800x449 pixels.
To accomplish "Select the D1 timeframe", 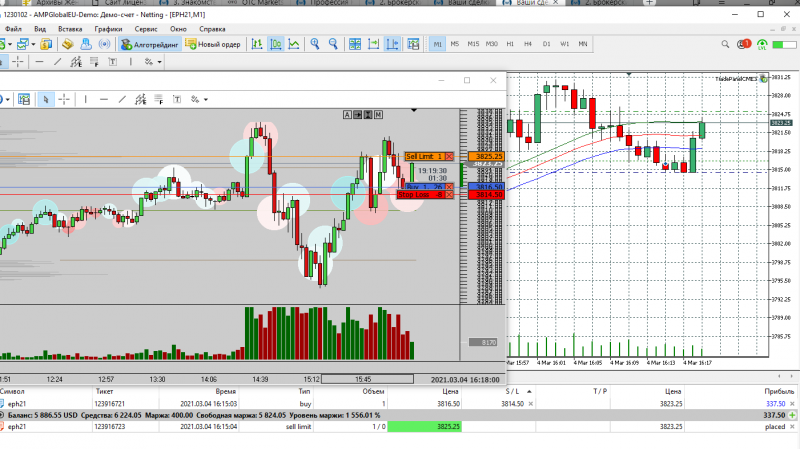I will [x=546, y=44].
